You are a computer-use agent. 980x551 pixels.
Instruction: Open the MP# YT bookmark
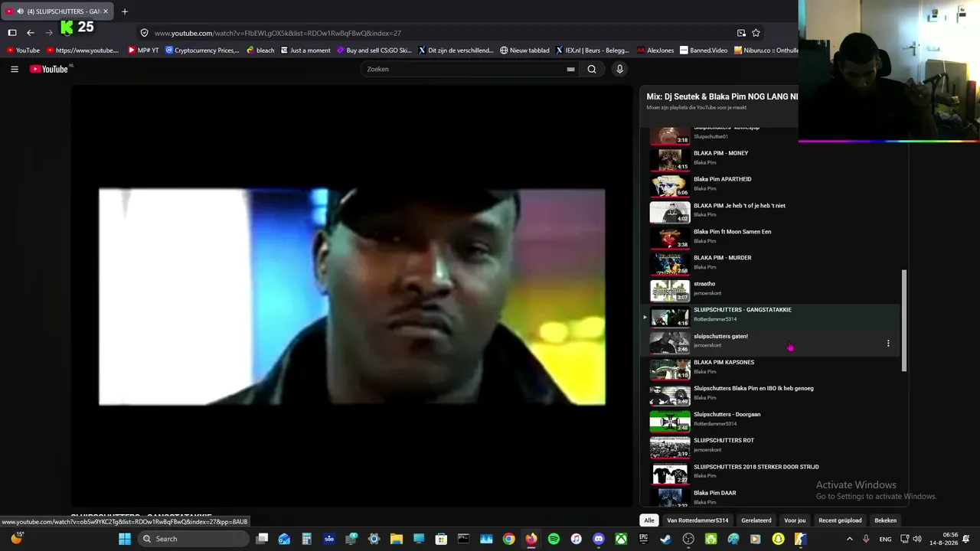pyautogui.click(x=143, y=51)
